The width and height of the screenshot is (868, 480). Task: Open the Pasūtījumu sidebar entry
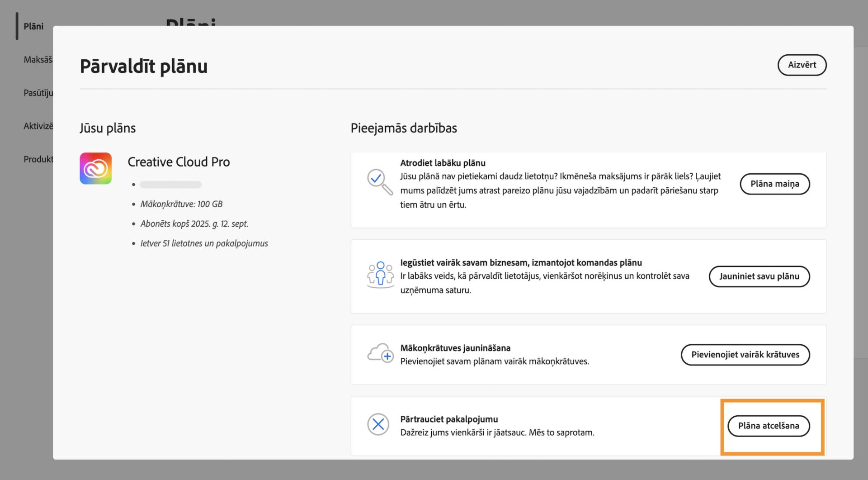coord(38,93)
